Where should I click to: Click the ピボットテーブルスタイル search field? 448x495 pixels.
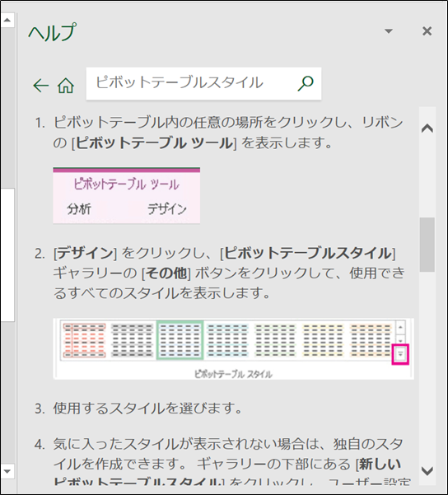click(203, 83)
